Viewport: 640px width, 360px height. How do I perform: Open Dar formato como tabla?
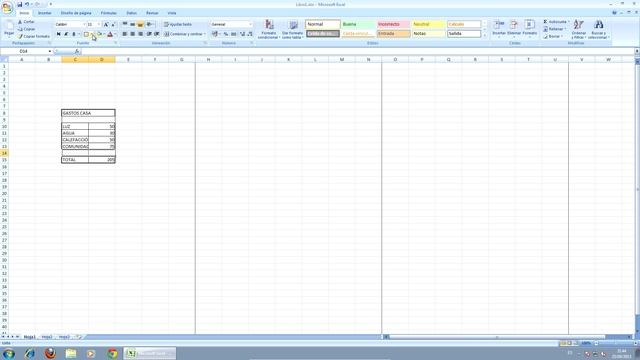click(293, 29)
